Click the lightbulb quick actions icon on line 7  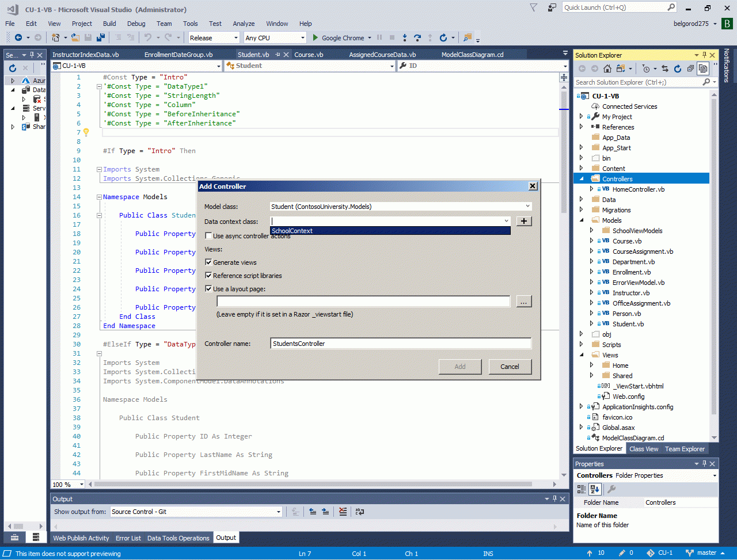click(x=86, y=132)
